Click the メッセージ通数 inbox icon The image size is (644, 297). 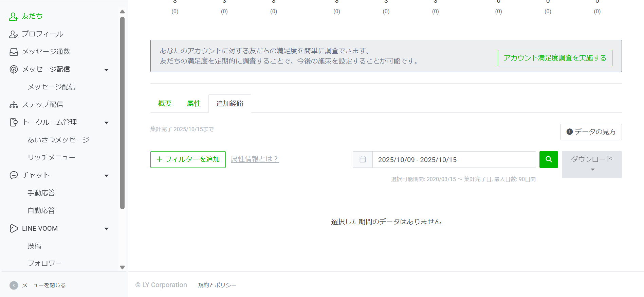click(13, 52)
